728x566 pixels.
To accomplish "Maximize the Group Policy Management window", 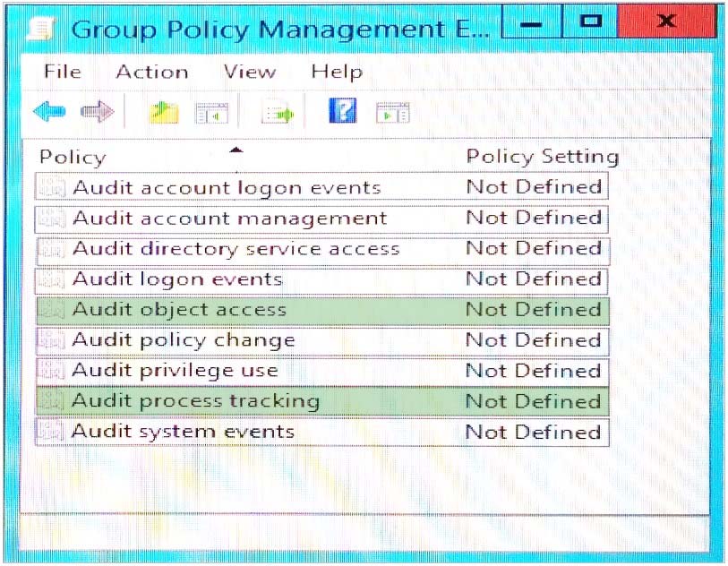I will [x=591, y=21].
